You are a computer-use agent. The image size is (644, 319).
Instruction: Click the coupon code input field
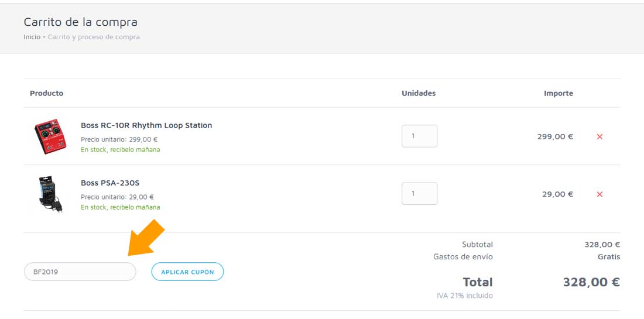pyautogui.click(x=80, y=272)
